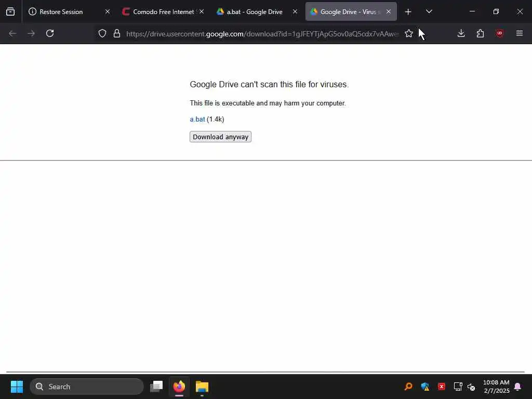The width and height of the screenshot is (532, 399).
Task: Close the Google Drive - Virus tab
Action: tap(389, 12)
